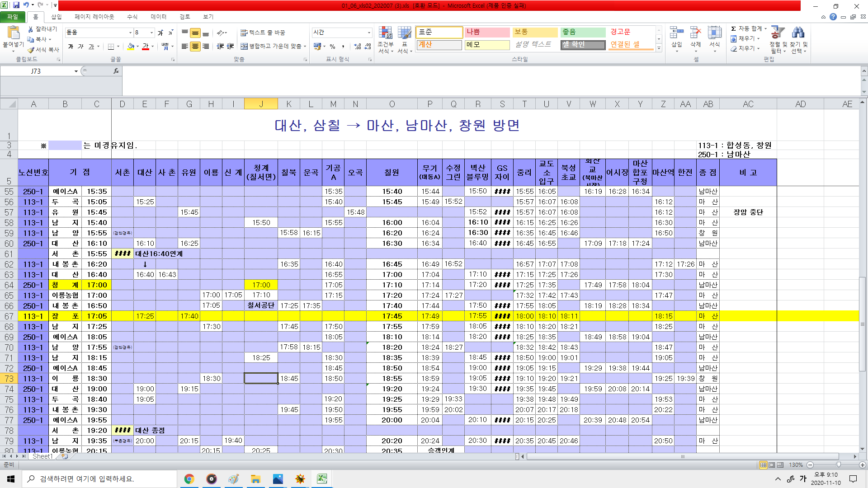Screen dimensions: 868x488
Task: Click the Wrap Text button
Action: tap(263, 33)
